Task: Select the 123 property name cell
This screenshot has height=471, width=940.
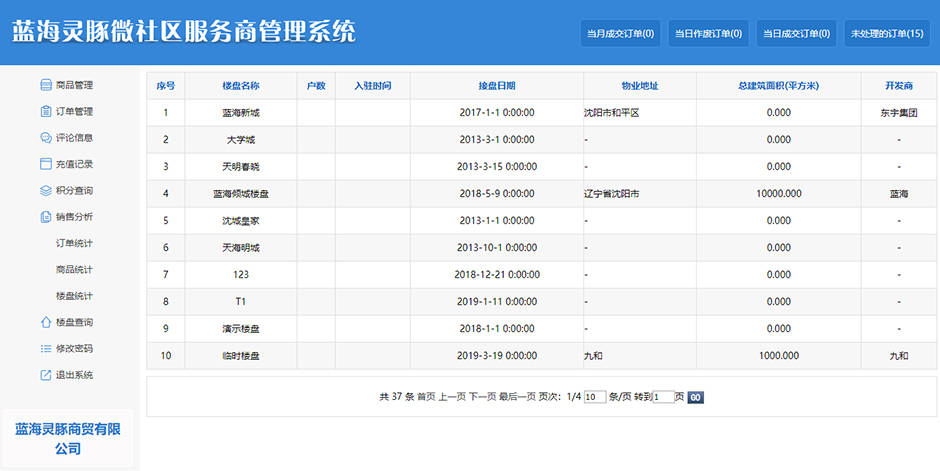Action: pyautogui.click(x=240, y=274)
